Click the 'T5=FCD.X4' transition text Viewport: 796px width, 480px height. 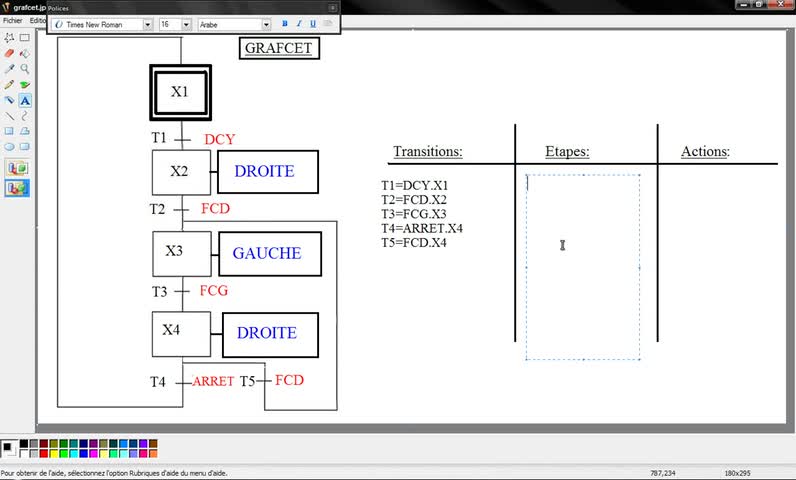pos(414,242)
